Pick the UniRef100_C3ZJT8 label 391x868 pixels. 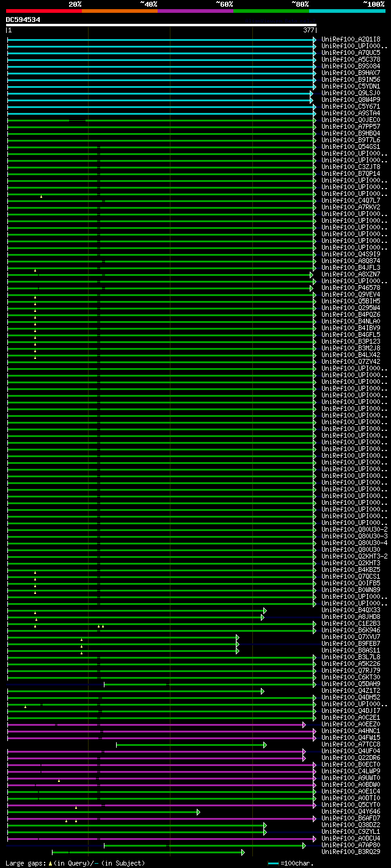351,167
